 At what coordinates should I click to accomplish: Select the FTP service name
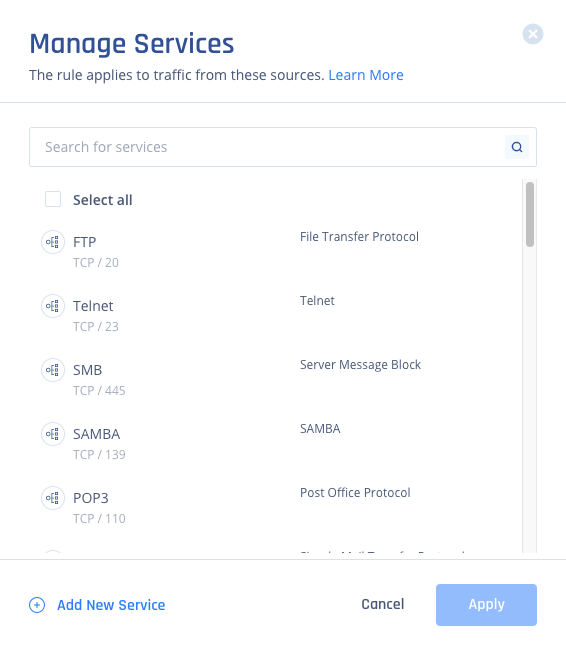tap(84, 242)
